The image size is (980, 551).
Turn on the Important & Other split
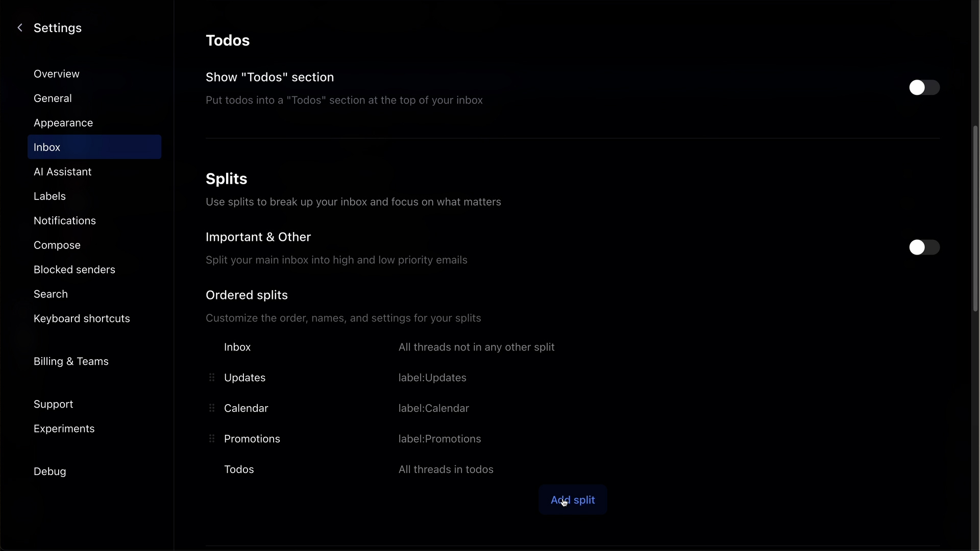click(x=924, y=247)
